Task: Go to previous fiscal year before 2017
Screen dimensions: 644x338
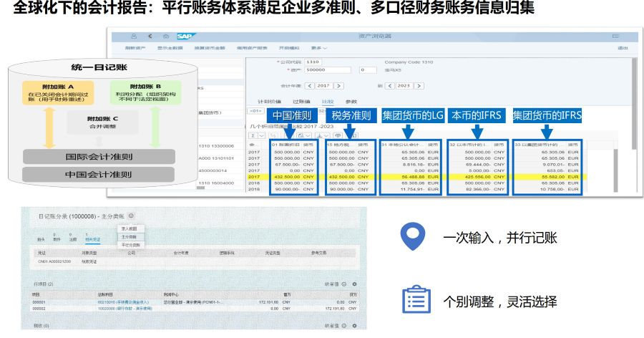Action: pyautogui.click(x=310, y=86)
